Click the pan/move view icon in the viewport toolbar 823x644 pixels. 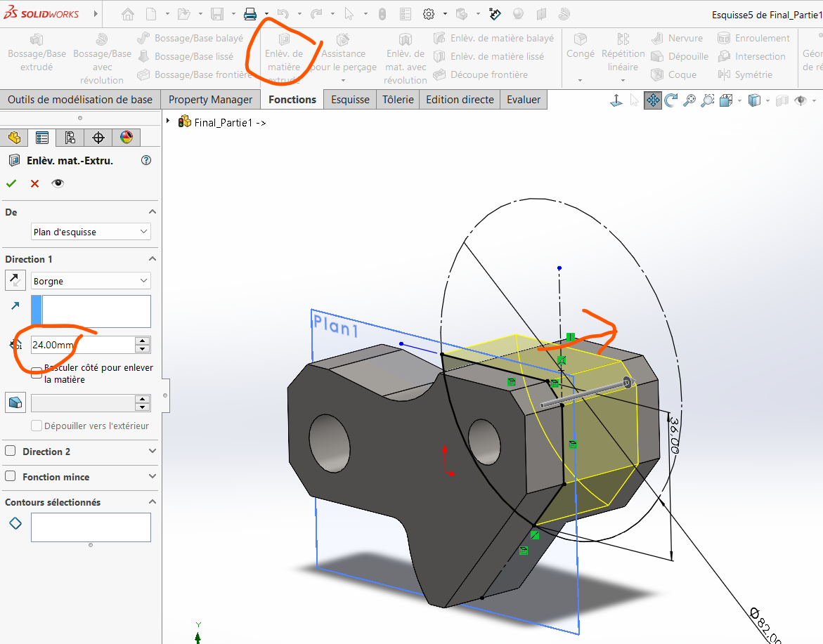[x=653, y=100]
